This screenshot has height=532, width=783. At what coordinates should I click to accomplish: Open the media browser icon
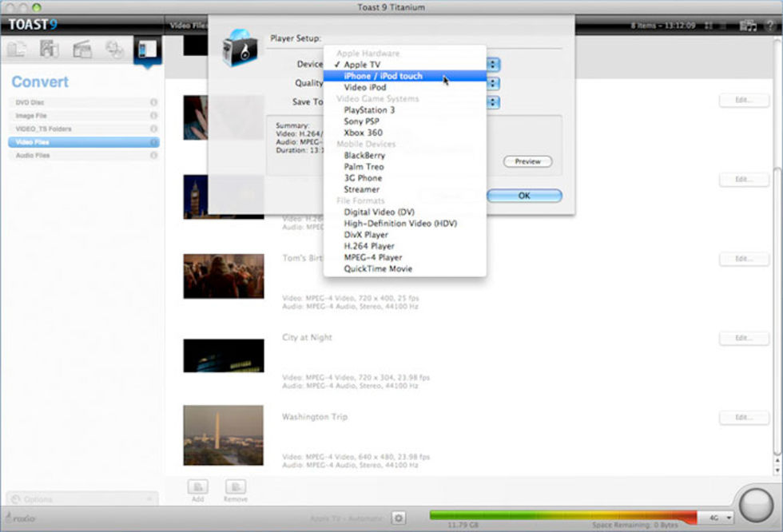(748, 26)
